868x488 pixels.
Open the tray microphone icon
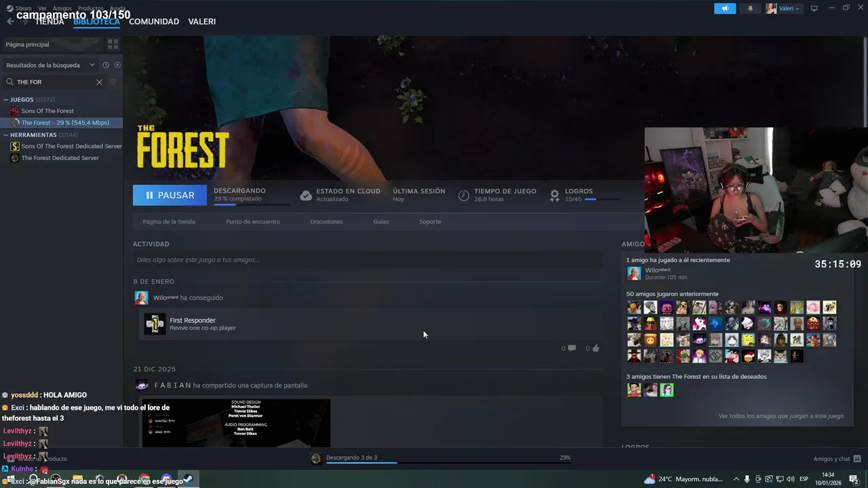[747, 479]
